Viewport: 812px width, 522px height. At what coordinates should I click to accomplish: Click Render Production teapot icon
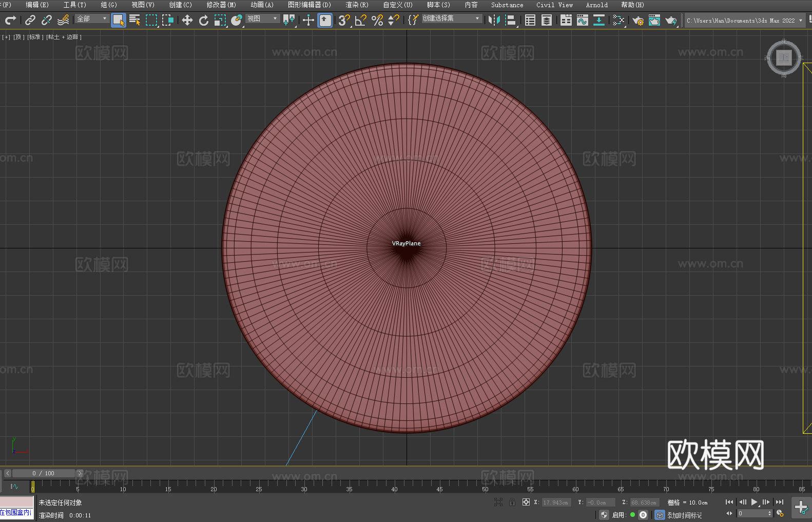coord(671,20)
